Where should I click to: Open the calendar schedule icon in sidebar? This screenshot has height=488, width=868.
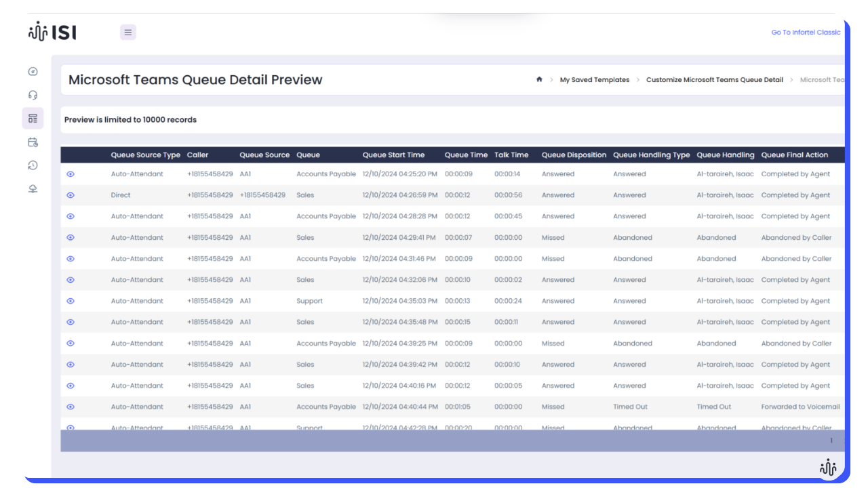click(33, 142)
